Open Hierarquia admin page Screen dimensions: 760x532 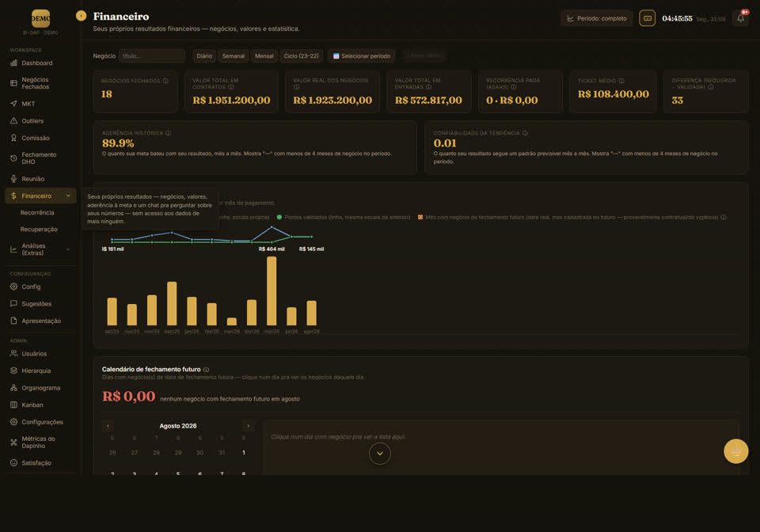click(x=40, y=370)
